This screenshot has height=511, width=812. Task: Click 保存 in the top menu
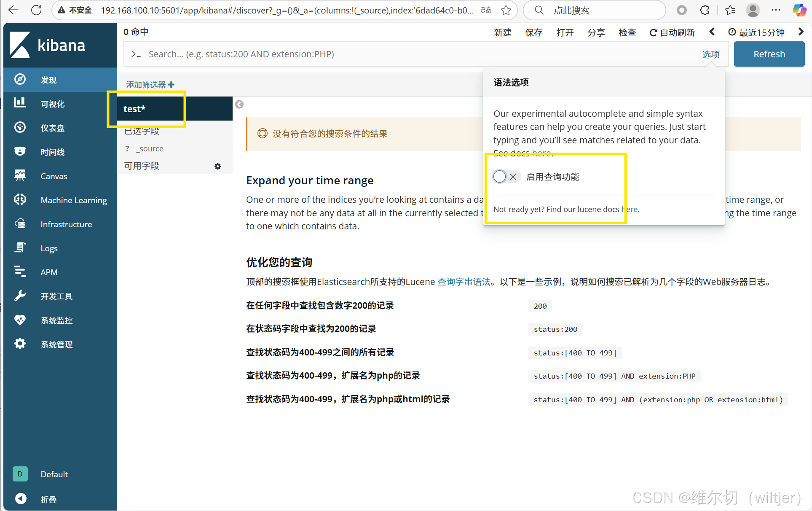click(533, 32)
